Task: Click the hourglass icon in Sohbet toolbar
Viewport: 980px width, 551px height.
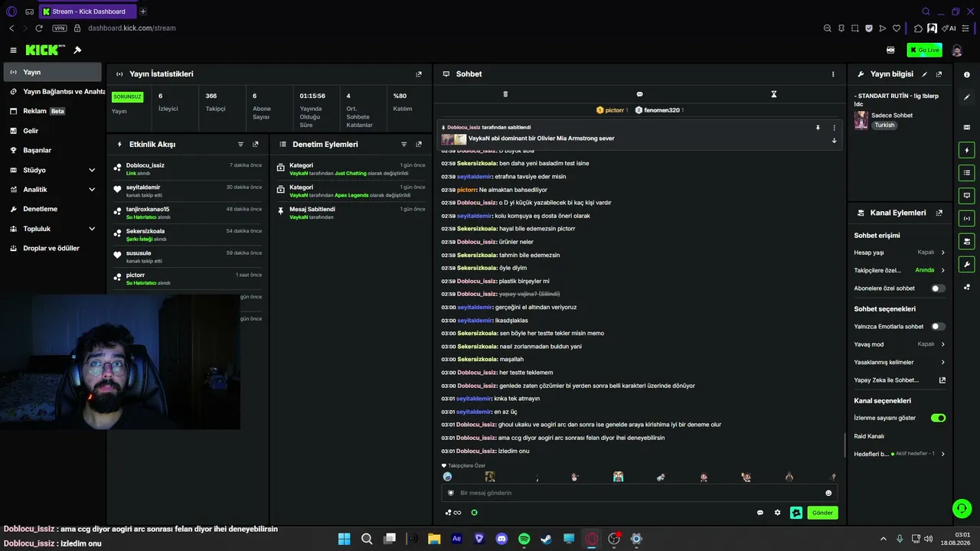Action: 774,94
